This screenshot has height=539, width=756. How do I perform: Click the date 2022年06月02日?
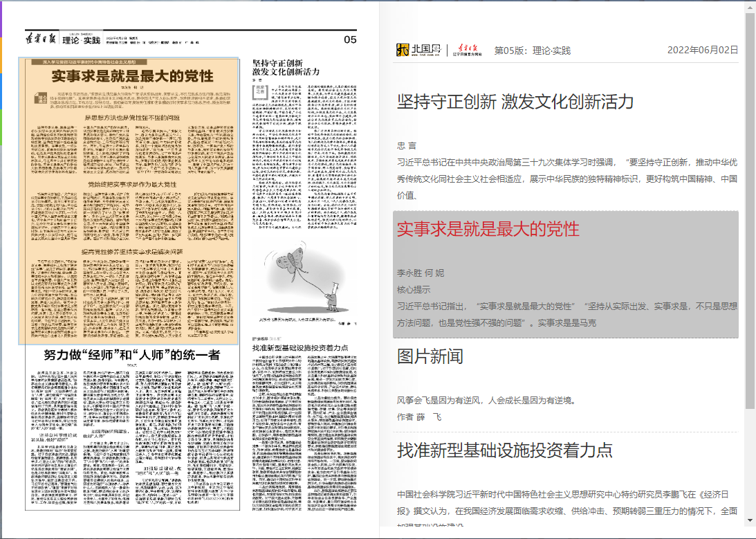pos(702,50)
